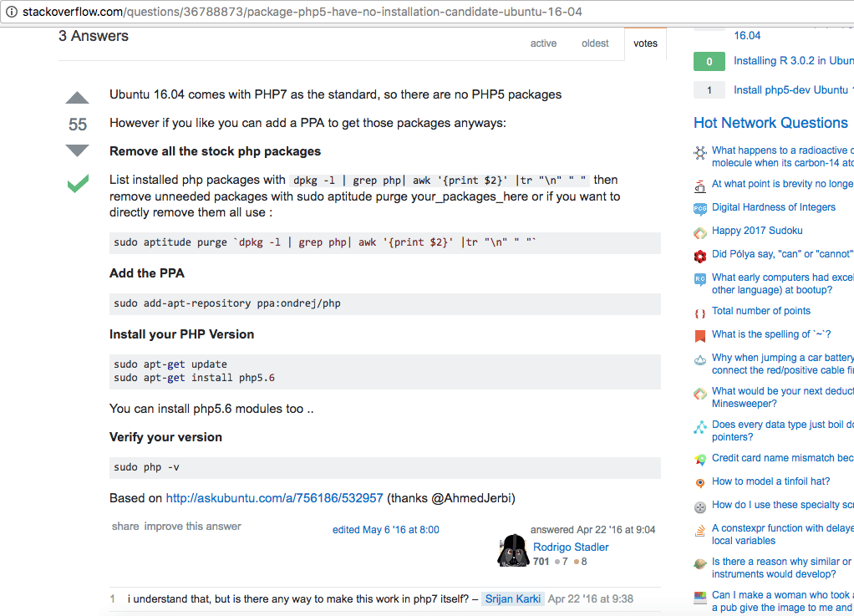Image resolution: width=854 pixels, height=616 pixels.
Task: Upvote the PHP5 answer
Action: [x=77, y=97]
